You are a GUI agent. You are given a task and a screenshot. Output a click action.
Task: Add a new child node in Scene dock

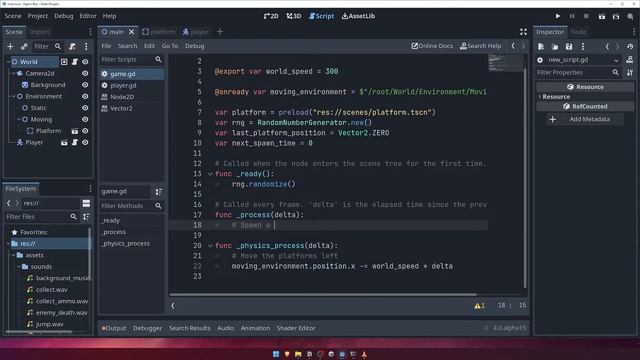tap(10, 47)
